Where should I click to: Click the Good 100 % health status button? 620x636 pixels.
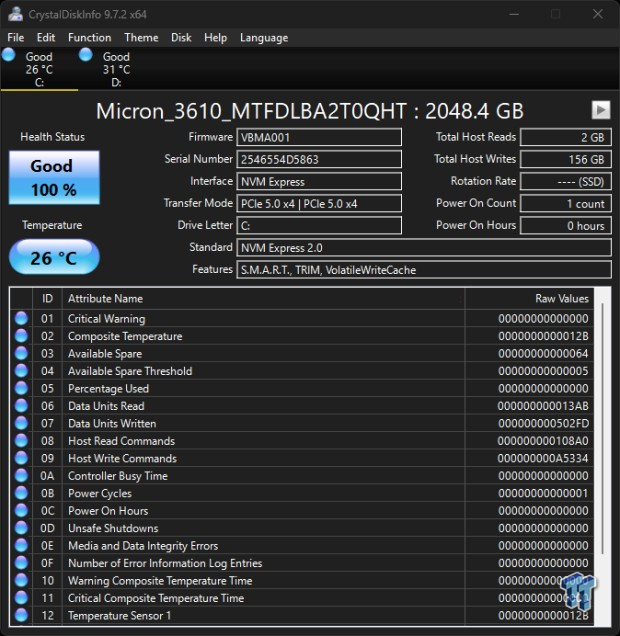(x=54, y=178)
